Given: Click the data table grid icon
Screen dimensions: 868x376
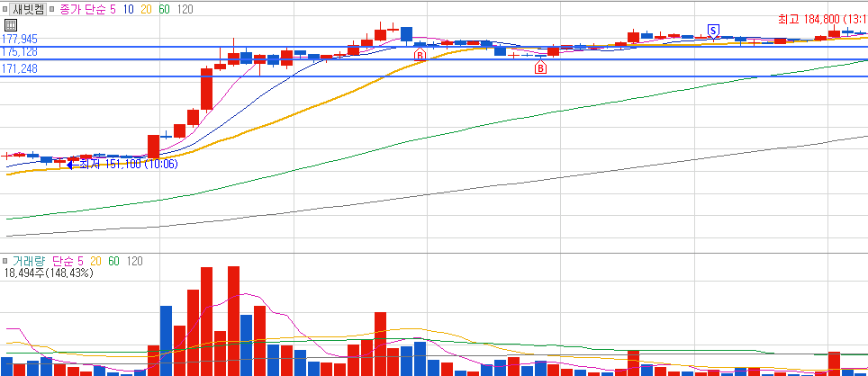Looking at the screenshot, I should 11,25.
